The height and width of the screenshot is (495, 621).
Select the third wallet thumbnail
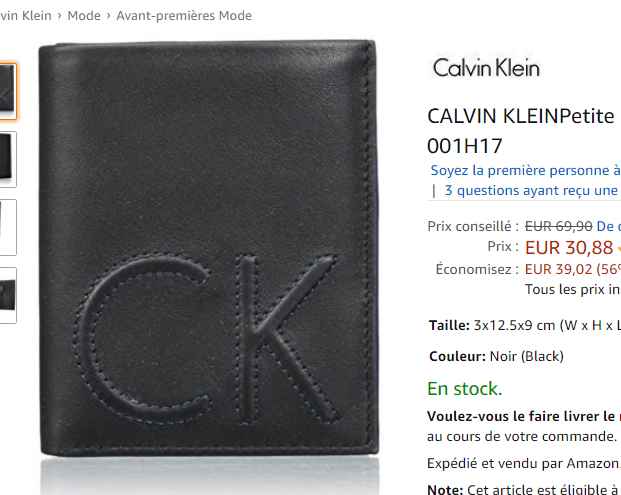(8, 227)
